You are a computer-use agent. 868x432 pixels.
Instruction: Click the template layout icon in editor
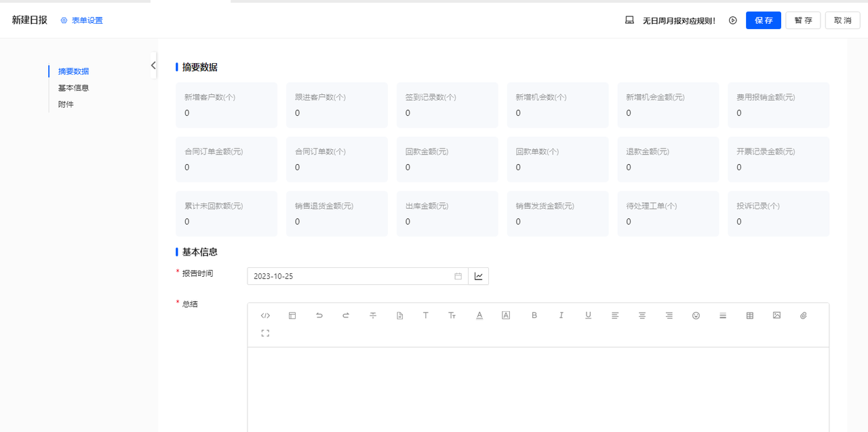pos(292,315)
